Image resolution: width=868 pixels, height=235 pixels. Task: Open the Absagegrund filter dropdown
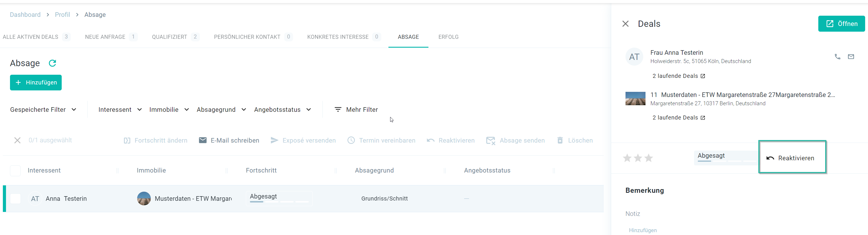[x=221, y=110]
